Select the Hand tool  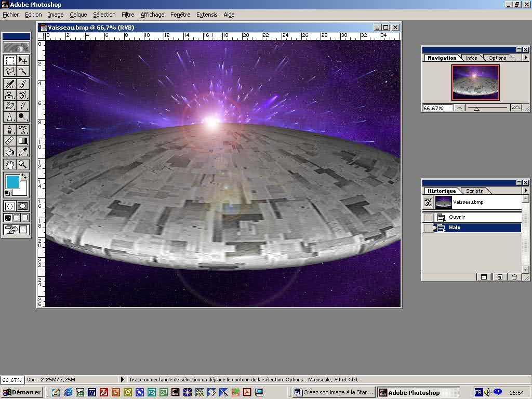click(x=10, y=164)
